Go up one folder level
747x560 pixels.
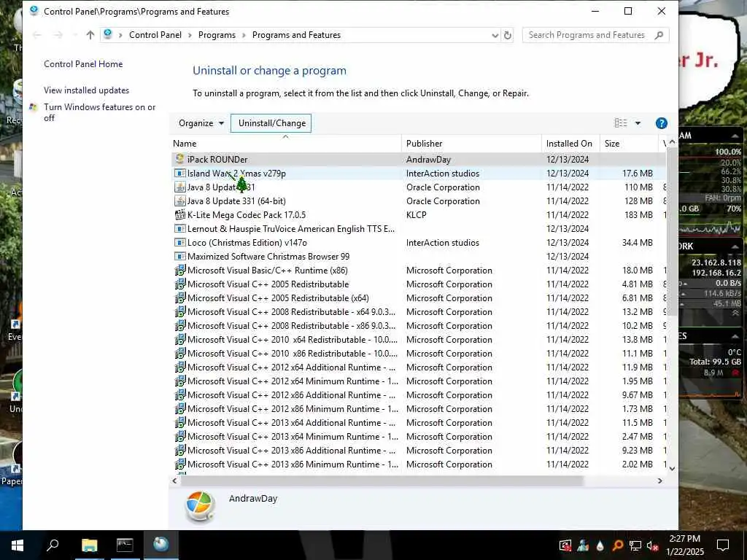[x=90, y=35]
